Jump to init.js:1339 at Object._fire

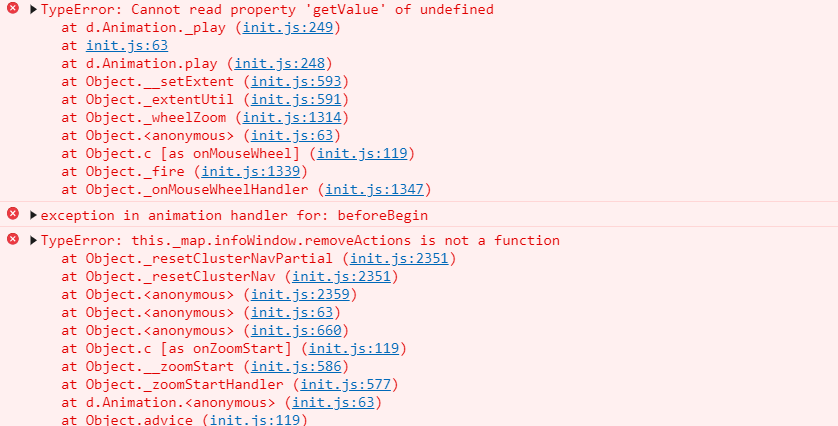[251, 172]
